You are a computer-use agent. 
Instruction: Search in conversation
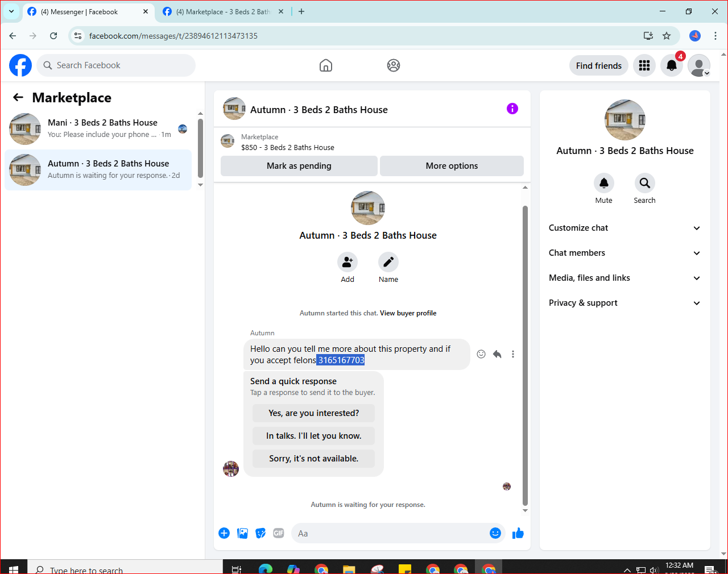645,183
